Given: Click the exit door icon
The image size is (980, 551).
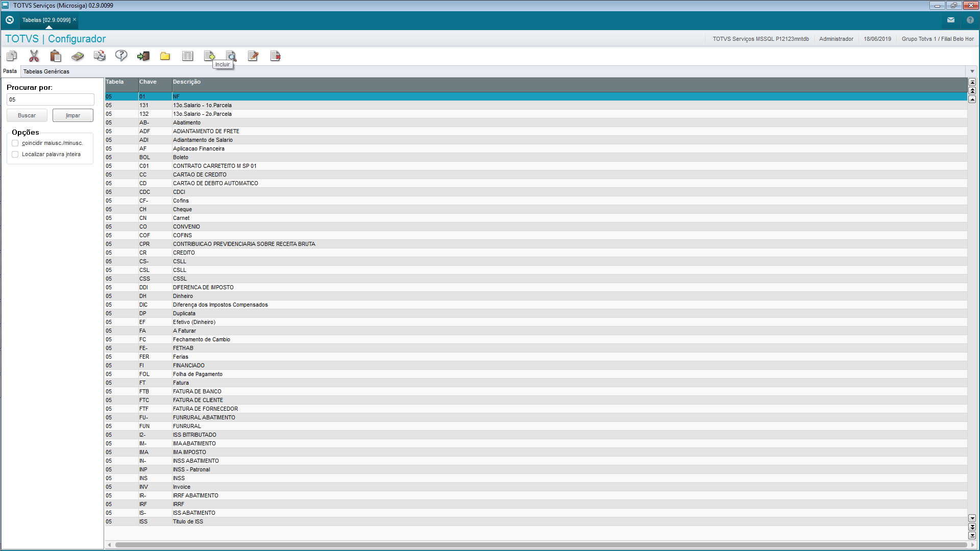Looking at the screenshot, I should click(143, 56).
